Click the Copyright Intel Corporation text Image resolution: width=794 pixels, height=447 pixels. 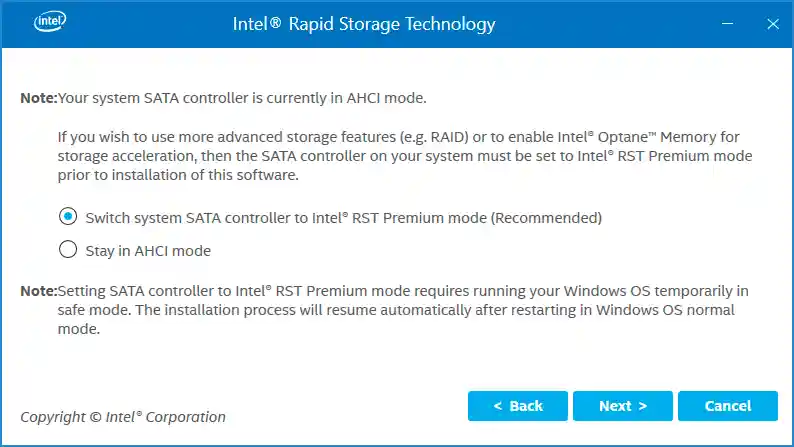tap(123, 416)
